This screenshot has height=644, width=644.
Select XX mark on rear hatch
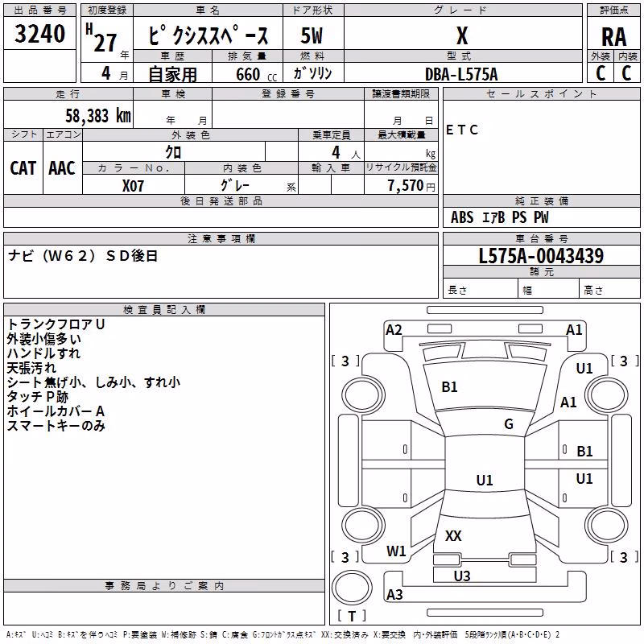(x=453, y=535)
